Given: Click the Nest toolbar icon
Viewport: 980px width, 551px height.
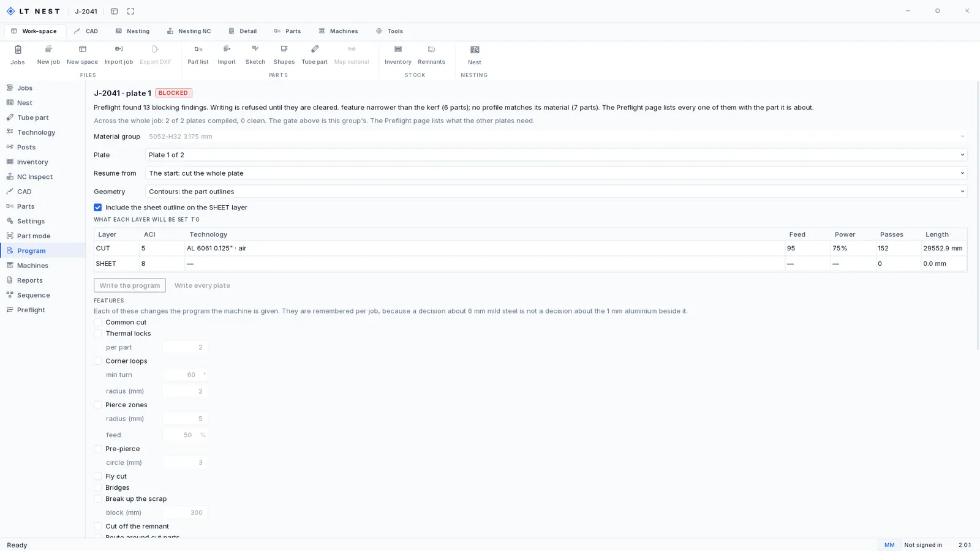Looking at the screenshot, I should (474, 54).
